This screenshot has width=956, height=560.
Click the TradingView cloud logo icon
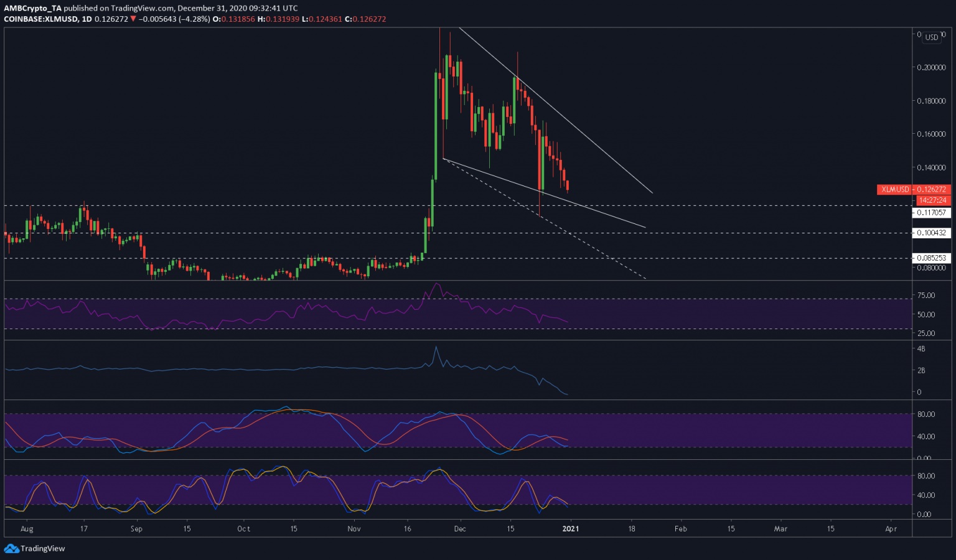point(11,548)
